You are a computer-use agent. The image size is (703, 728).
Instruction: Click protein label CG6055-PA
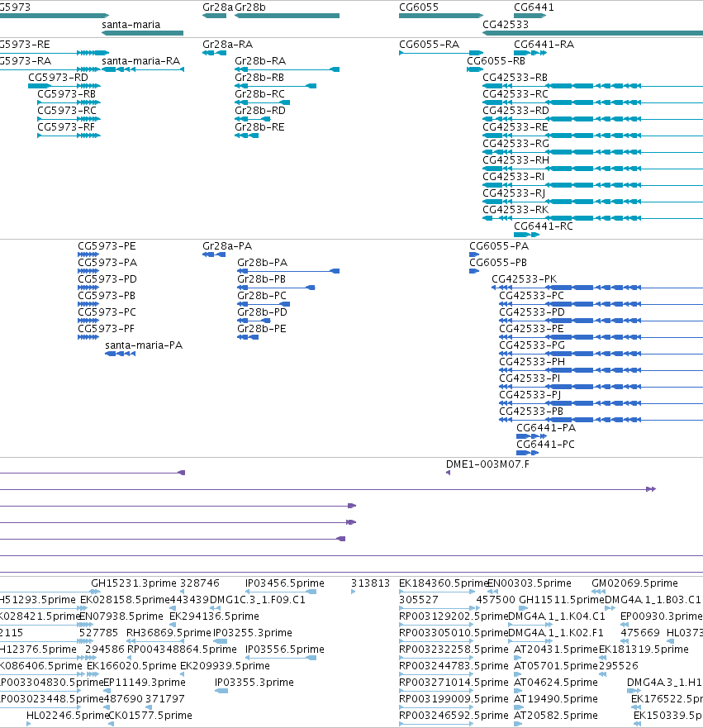[x=499, y=246]
